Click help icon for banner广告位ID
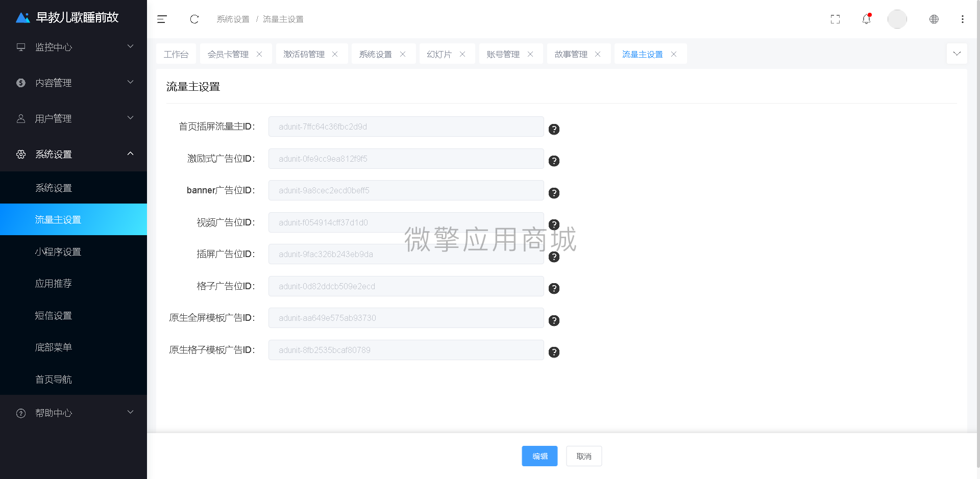The image size is (980, 479). [x=554, y=193]
